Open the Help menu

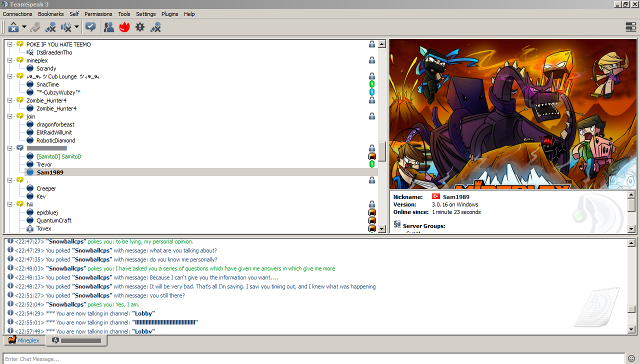pyautogui.click(x=189, y=14)
